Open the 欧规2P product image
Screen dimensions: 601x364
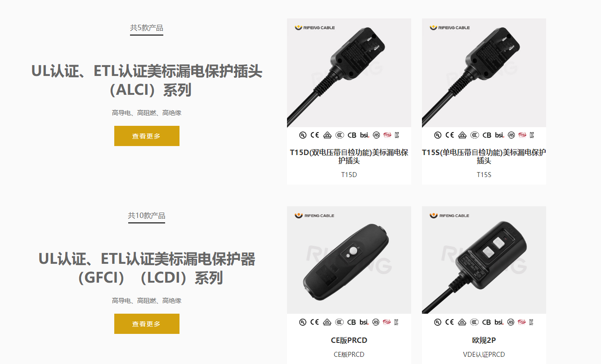click(484, 260)
